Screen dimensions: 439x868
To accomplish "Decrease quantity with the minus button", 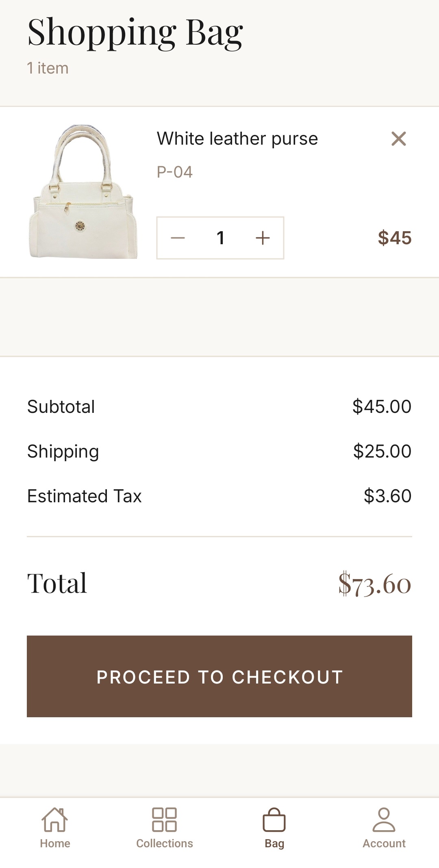I will pos(178,238).
